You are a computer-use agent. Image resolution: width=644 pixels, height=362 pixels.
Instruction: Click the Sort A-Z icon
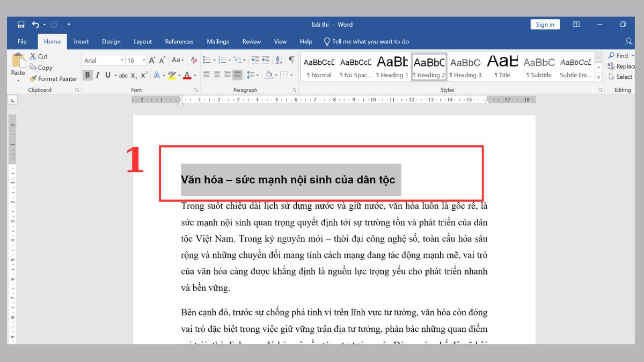click(279, 60)
